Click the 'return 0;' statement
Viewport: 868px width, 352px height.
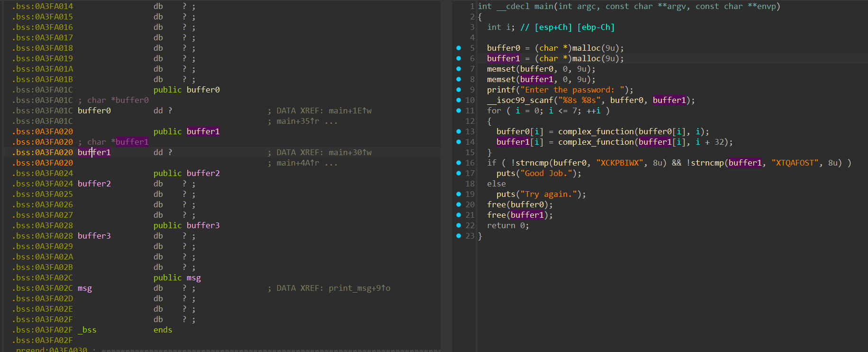pos(508,225)
